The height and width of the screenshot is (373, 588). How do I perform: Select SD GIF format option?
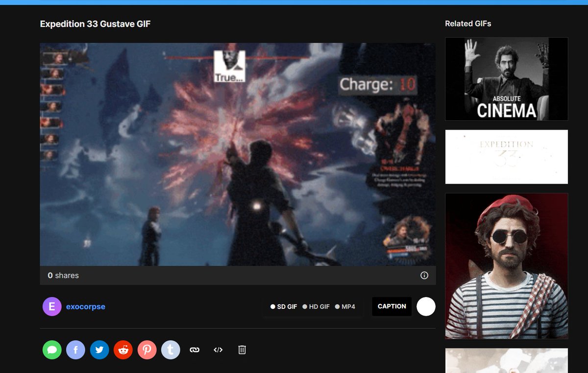(x=284, y=307)
